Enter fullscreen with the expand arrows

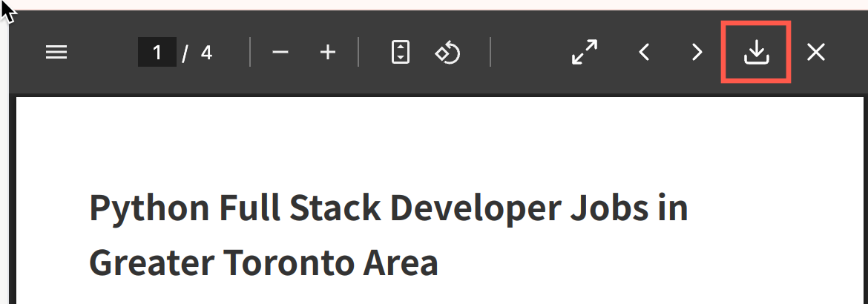pyautogui.click(x=585, y=52)
